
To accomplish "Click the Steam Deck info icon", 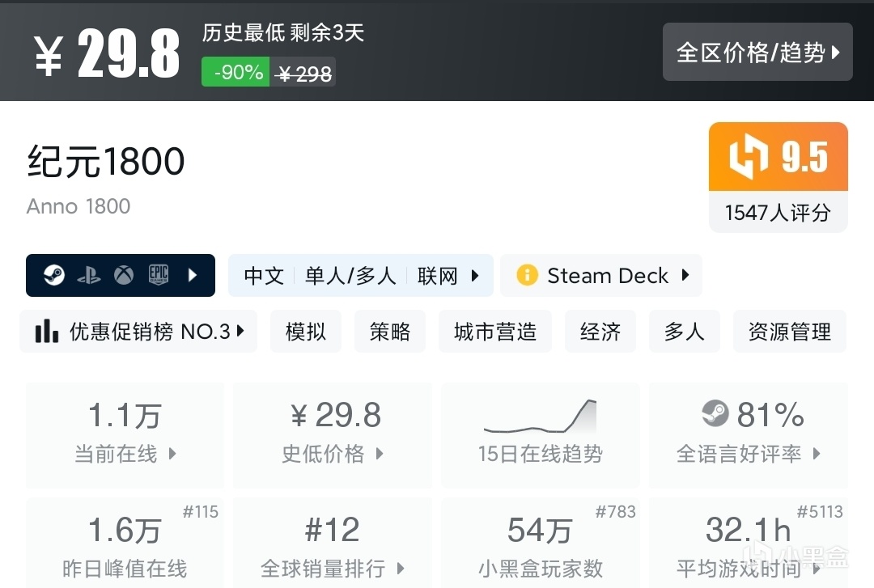I will (x=527, y=276).
